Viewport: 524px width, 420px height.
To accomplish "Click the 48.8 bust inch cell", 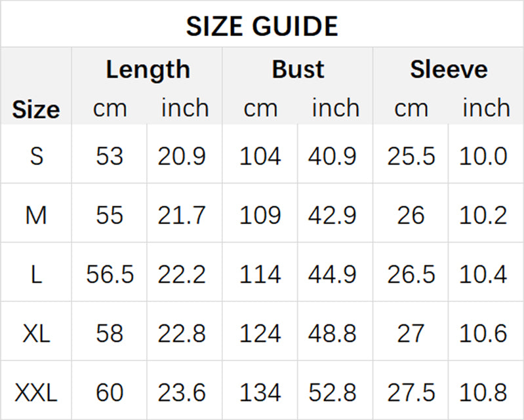I will point(335,334).
